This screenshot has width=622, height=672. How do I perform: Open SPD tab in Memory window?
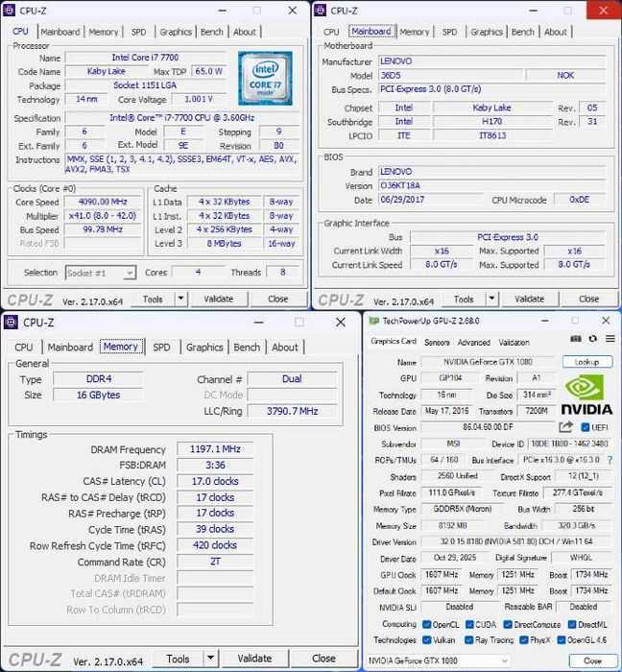(x=161, y=348)
